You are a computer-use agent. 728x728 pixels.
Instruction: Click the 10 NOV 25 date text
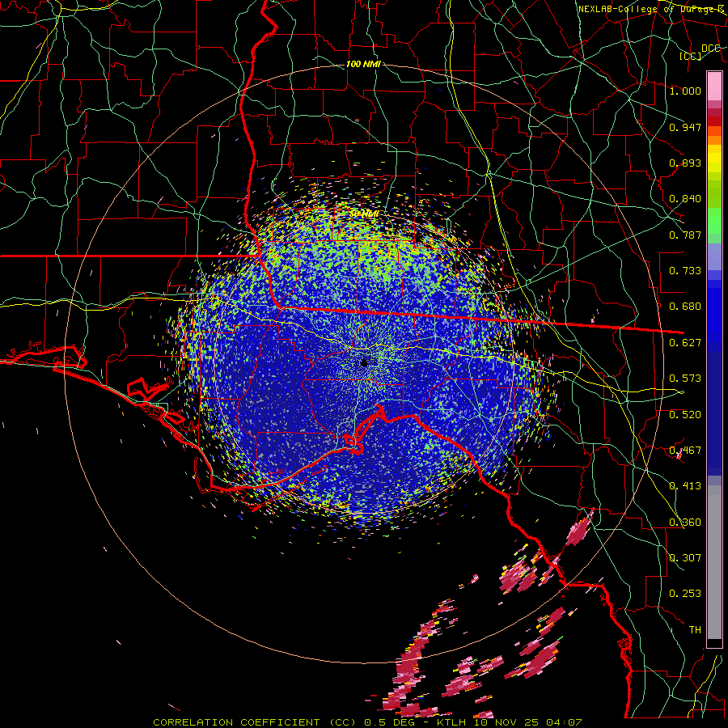coord(507,722)
